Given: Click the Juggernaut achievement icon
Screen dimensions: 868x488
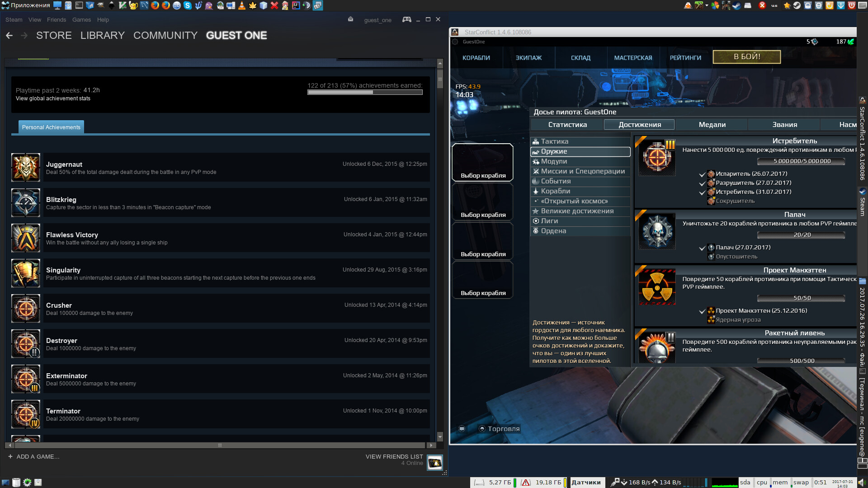Looking at the screenshot, I should 26,168.
